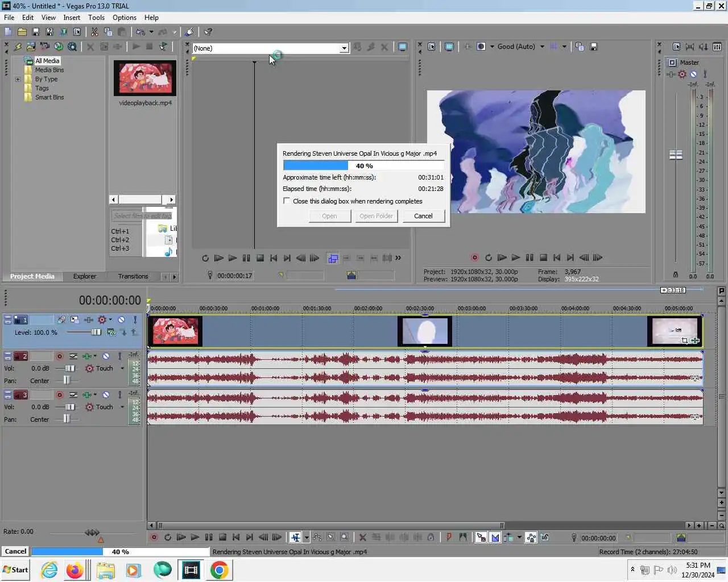Insert marker flag icon in timeline toolbar
Image resolution: width=728 pixels, height=582 pixels.
click(449, 537)
